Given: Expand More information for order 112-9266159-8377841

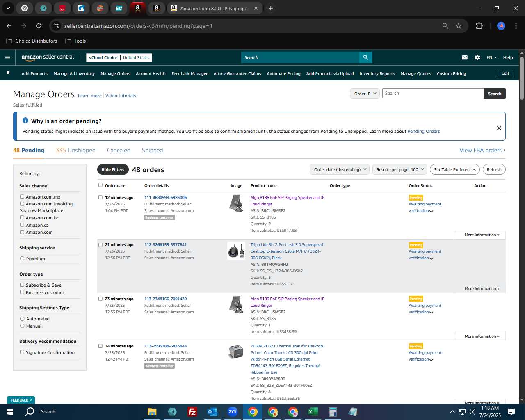Looking at the screenshot, I should (482, 289).
